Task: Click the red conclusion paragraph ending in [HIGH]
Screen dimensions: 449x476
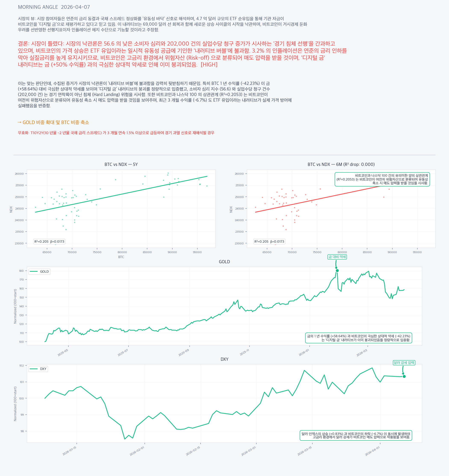Action: click(182, 54)
